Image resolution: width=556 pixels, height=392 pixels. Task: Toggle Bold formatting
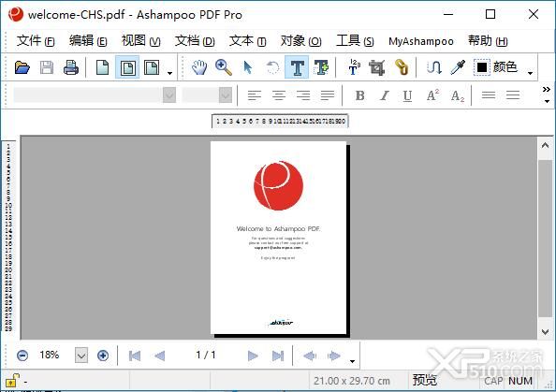coord(360,95)
